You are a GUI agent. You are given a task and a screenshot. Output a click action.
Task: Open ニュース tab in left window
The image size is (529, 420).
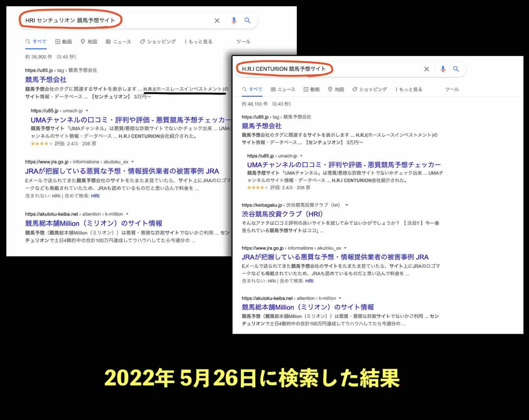point(118,42)
